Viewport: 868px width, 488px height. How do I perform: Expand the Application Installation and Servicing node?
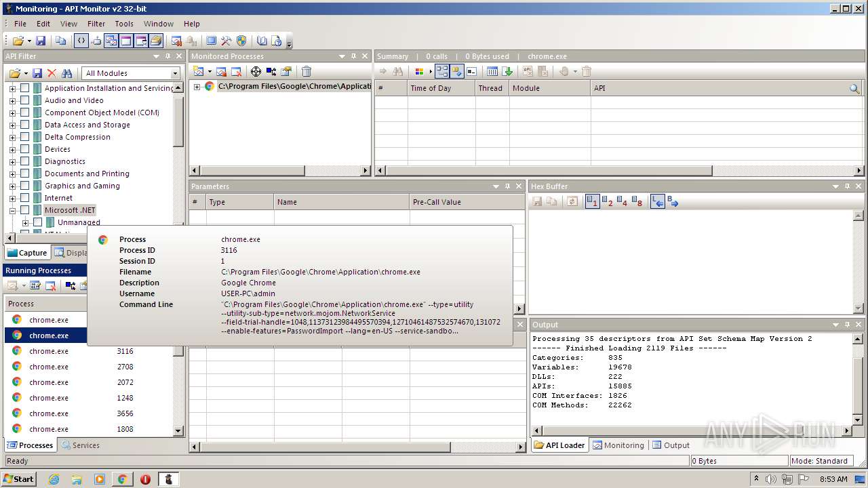point(12,88)
